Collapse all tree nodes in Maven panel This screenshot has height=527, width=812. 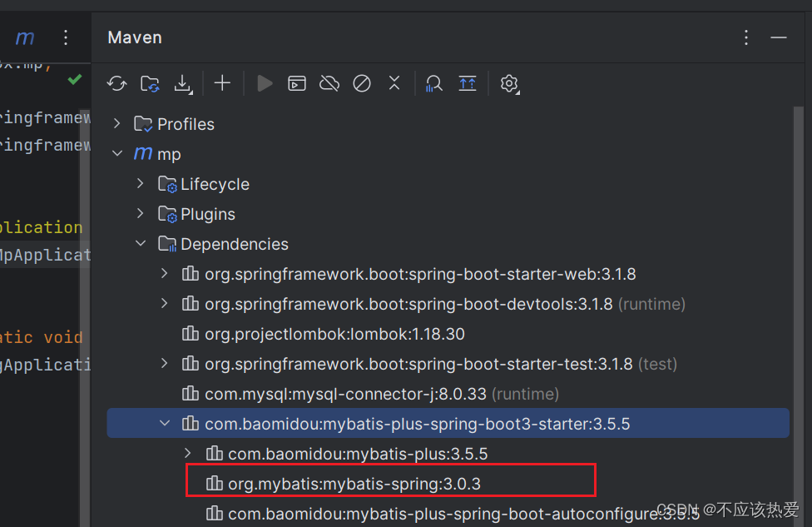394,83
